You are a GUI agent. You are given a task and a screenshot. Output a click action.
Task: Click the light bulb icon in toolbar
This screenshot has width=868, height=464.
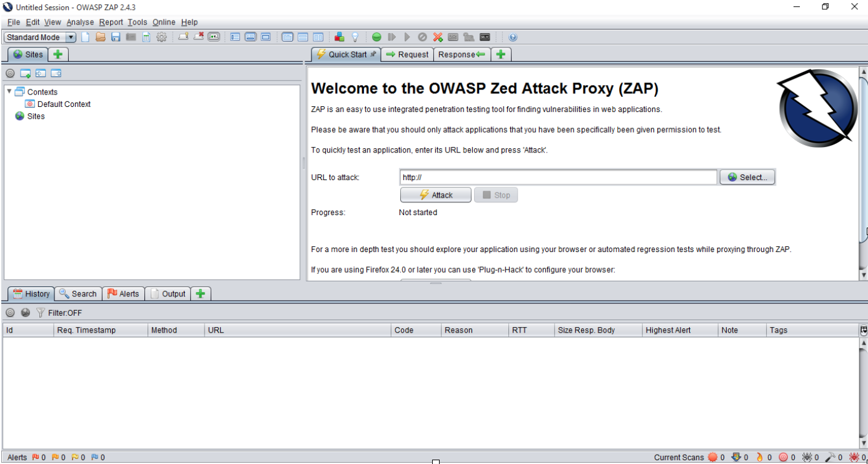355,38
